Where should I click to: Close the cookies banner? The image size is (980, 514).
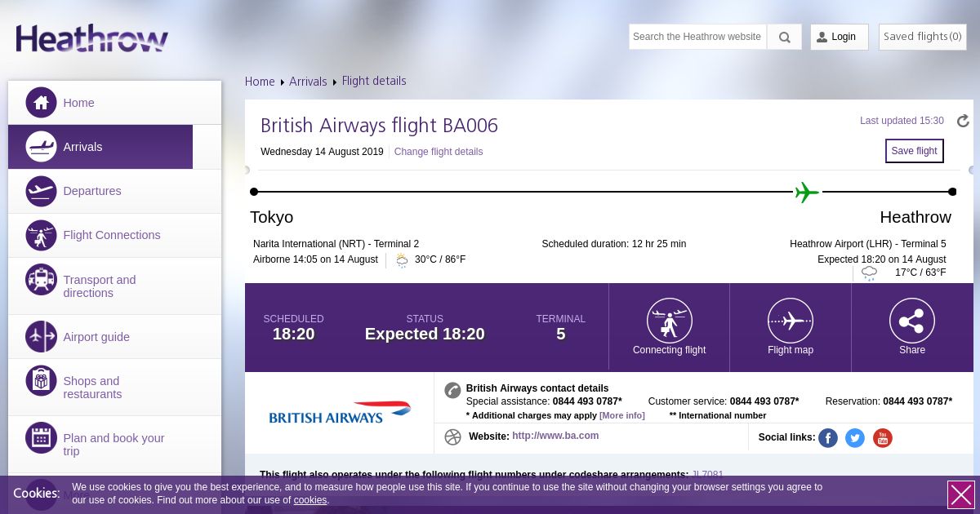click(x=960, y=495)
